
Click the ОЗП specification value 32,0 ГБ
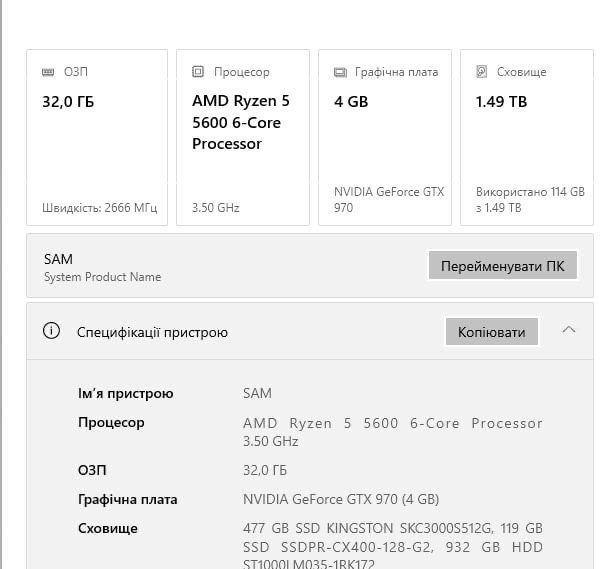pyautogui.click(x=265, y=470)
